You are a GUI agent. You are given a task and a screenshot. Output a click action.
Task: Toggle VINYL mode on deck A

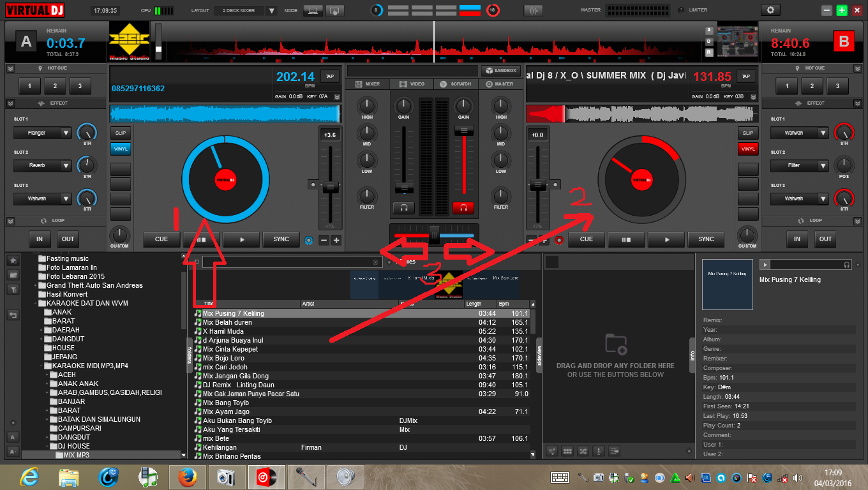[x=120, y=149]
